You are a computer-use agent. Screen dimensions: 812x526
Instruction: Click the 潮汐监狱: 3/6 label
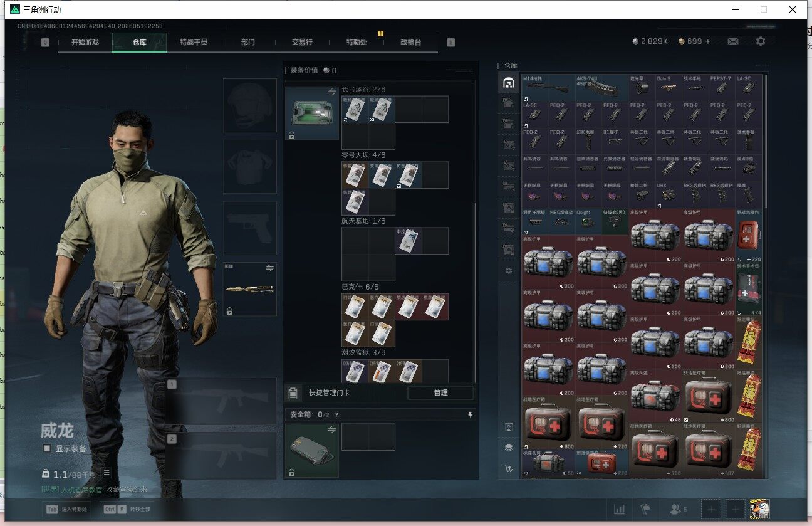(363, 353)
